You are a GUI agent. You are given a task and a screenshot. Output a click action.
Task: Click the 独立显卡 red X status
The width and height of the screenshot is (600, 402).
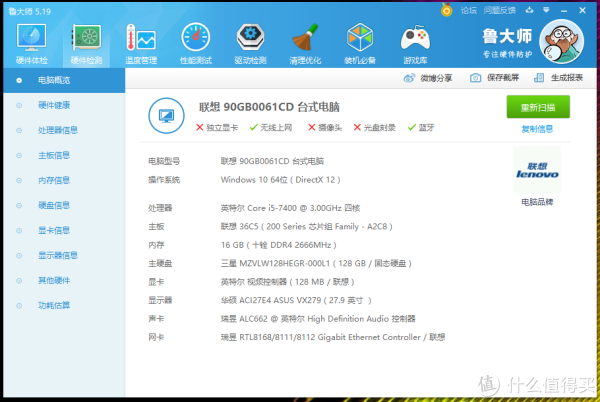pos(217,127)
